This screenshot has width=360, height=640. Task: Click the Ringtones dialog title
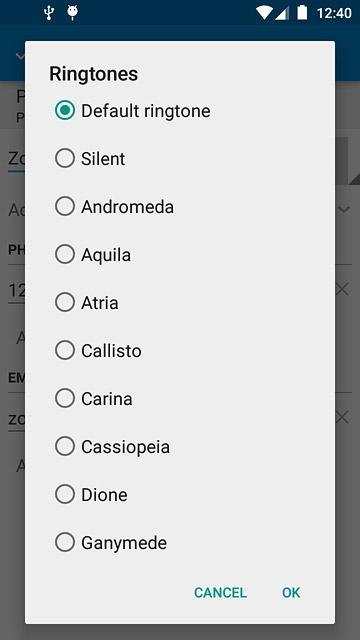[x=93, y=74]
